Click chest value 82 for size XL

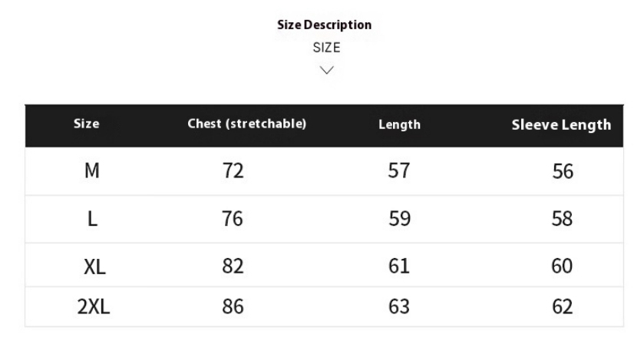coord(233,267)
